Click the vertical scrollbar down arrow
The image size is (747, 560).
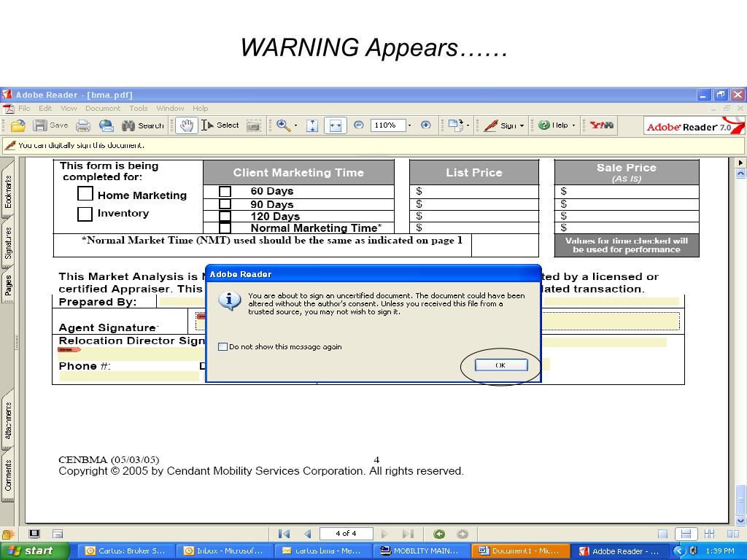click(741, 519)
